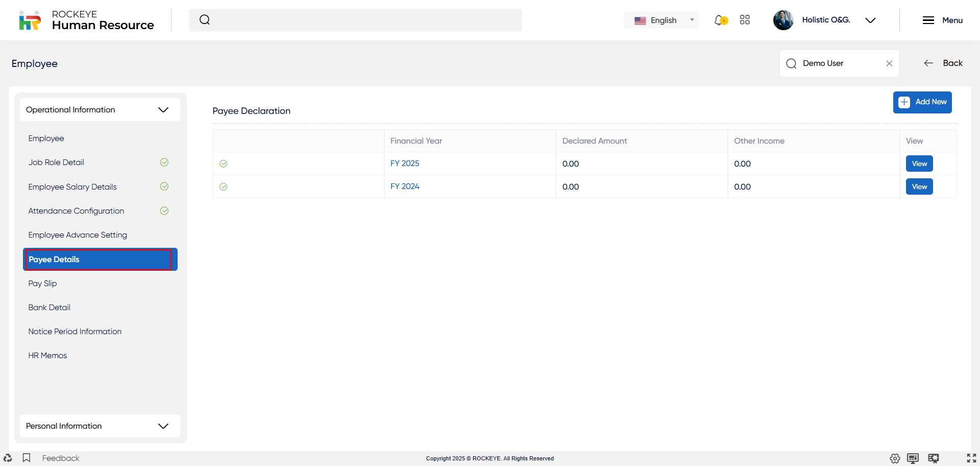The width and height of the screenshot is (980, 466).
Task: Open the Feedback link
Action: 61,458
